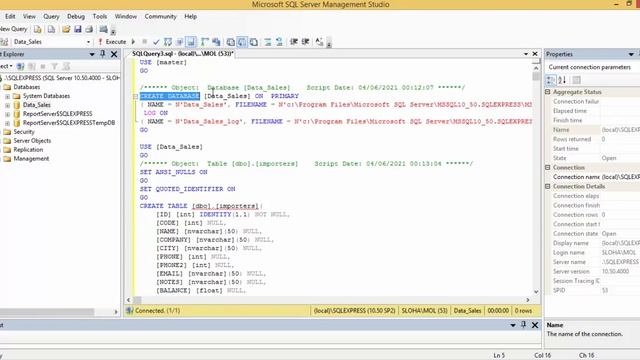Expand the System Databases node
This screenshot has width=640, height=360.
coord(7,96)
